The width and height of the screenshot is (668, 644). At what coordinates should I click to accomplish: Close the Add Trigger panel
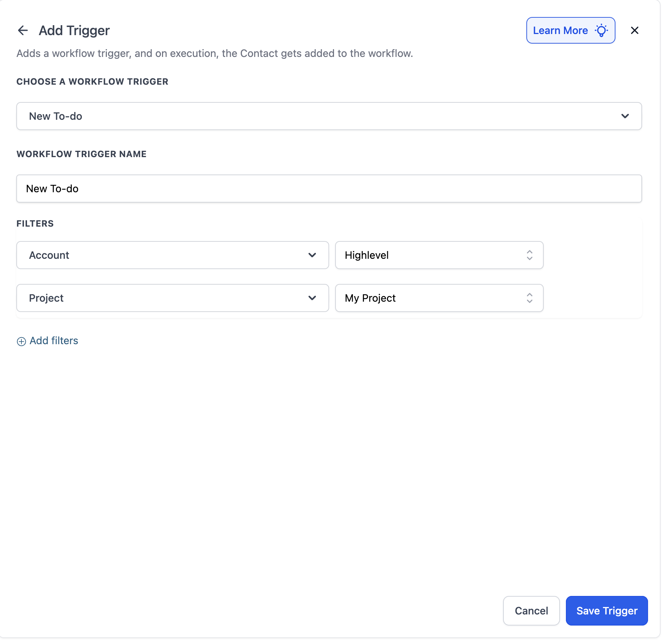tap(634, 30)
